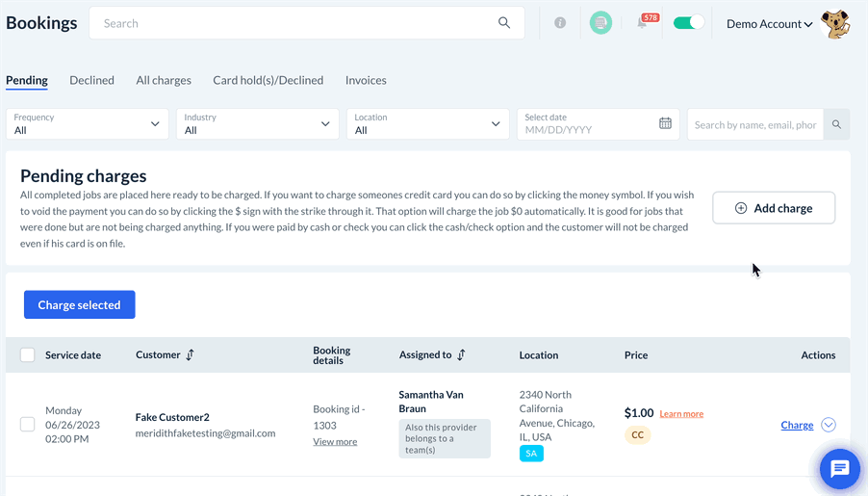Click the CC payment badge
The width and height of the screenshot is (868, 496).
637,435
